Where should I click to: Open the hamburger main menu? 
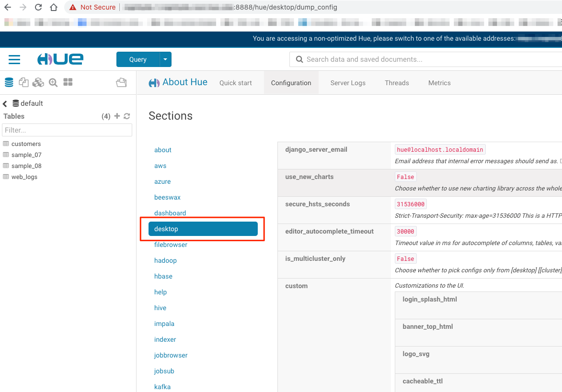(x=14, y=59)
